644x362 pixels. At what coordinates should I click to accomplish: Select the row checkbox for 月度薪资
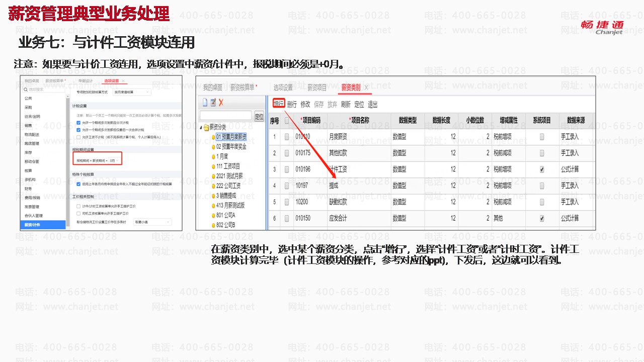click(287, 137)
